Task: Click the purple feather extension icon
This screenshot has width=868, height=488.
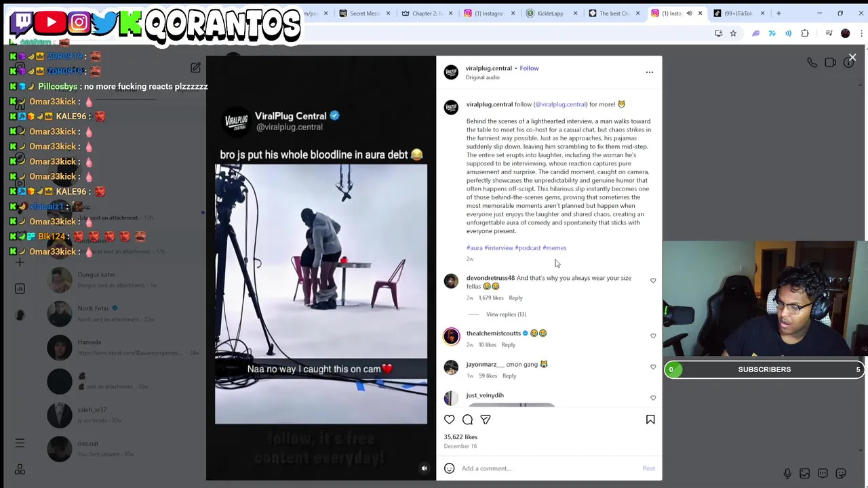Action: click(755, 33)
